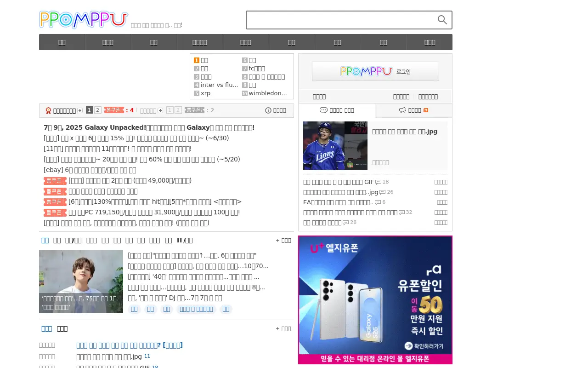Show page 2 next to the dark page 1 button
The width and height of the screenshot is (588, 368).
tap(98, 110)
